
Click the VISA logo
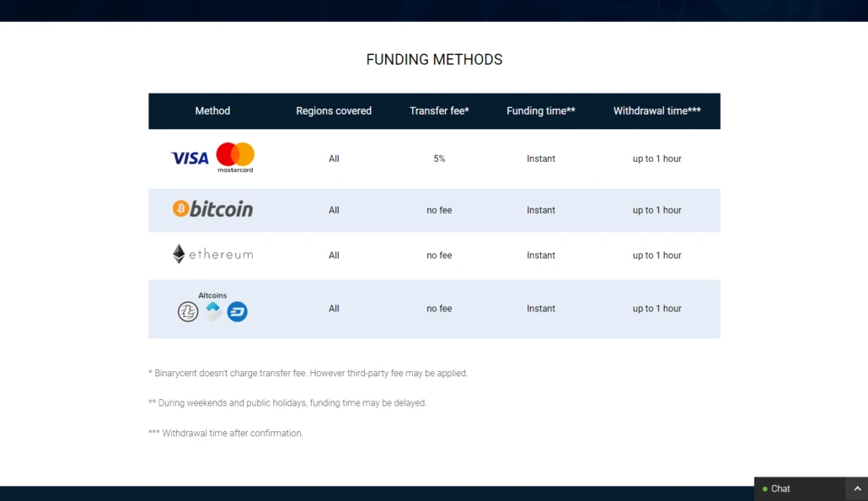click(x=190, y=159)
